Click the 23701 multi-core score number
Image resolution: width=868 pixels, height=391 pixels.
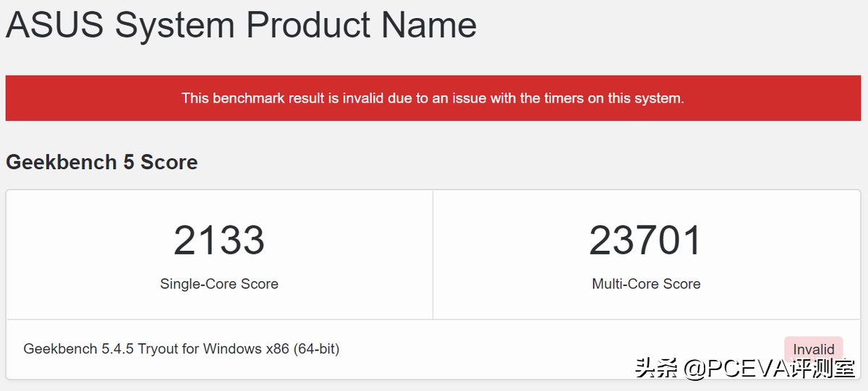[x=646, y=241]
